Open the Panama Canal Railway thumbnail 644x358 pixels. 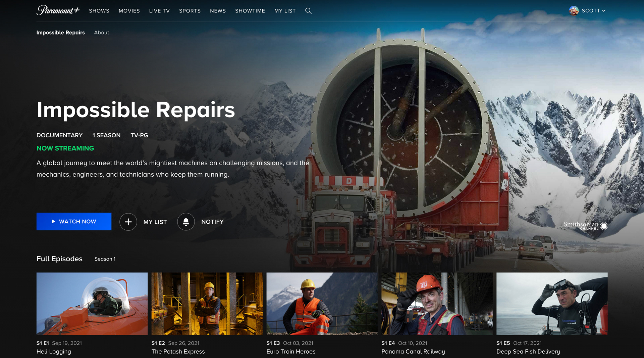pos(437,304)
